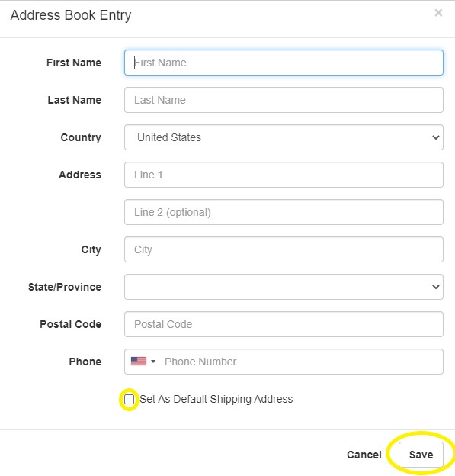
Task: Focus the First Name input field
Action: tap(284, 63)
